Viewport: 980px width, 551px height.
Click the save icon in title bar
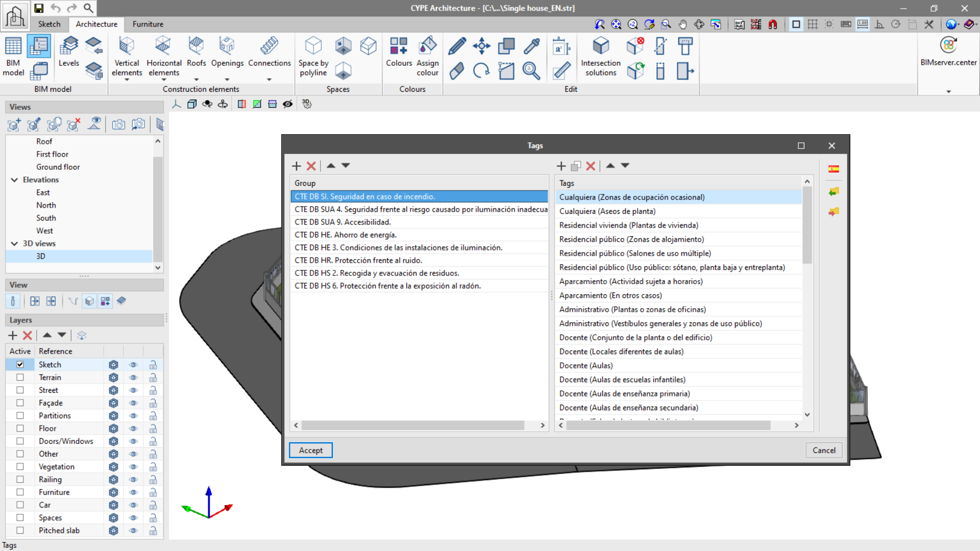(x=39, y=8)
